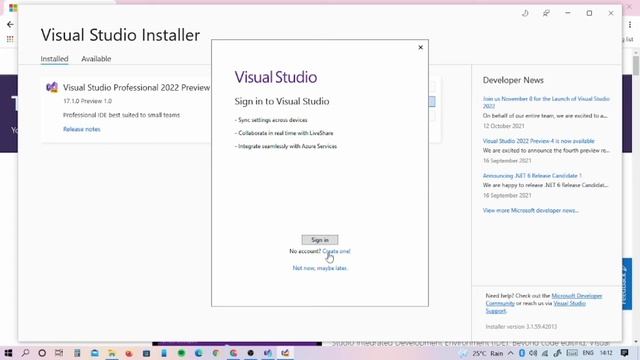This screenshot has width=640, height=360.
Task: Choose Not now, maybe later
Action: (320, 268)
